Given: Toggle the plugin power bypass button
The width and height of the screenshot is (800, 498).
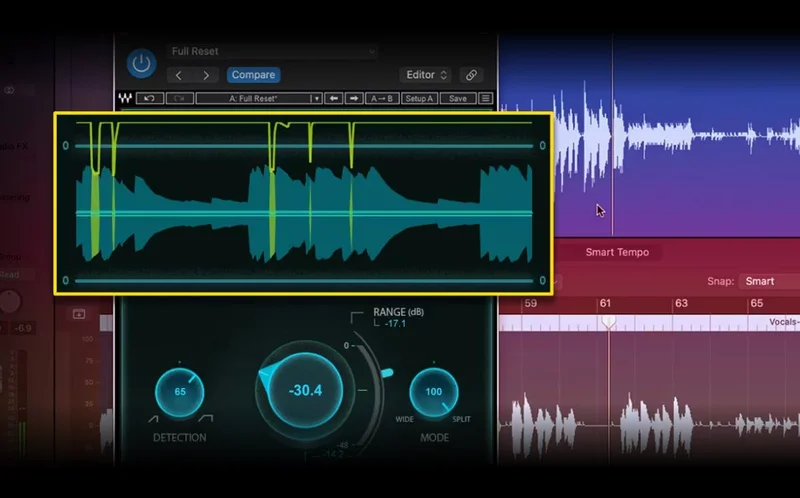Looking at the screenshot, I should tap(141, 64).
